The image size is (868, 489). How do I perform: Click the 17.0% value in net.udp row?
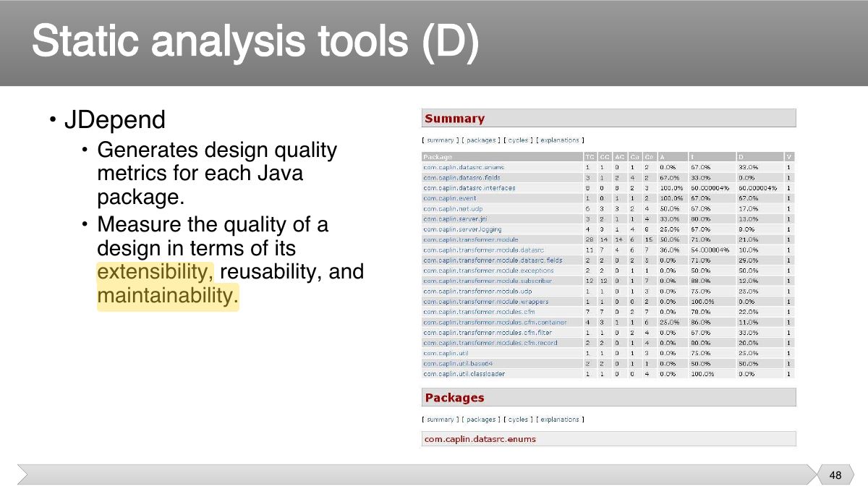[x=748, y=208]
